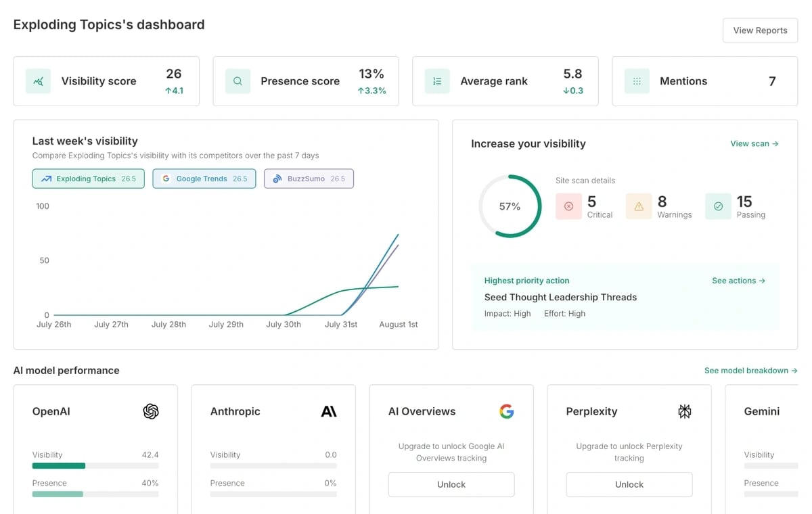Open the Presence score card
This screenshot has width=812, height=514.
pos(306,81)
